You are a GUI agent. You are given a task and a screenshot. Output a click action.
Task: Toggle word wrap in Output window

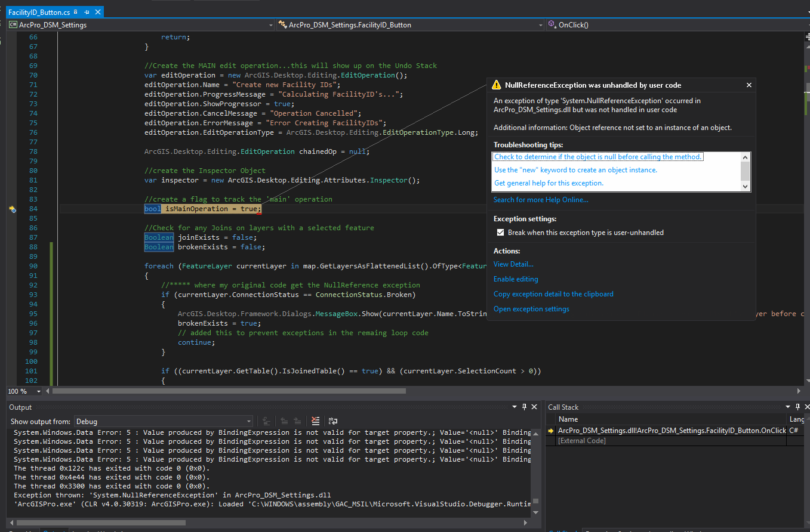click(x=333, y=421)
